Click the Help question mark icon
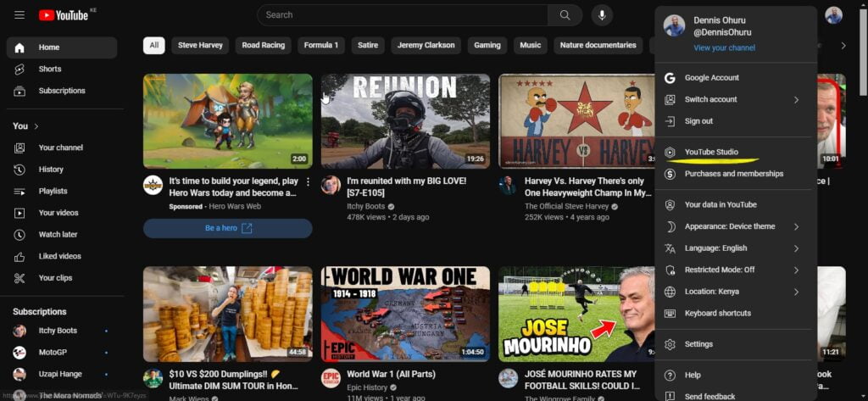 point(670,376)
